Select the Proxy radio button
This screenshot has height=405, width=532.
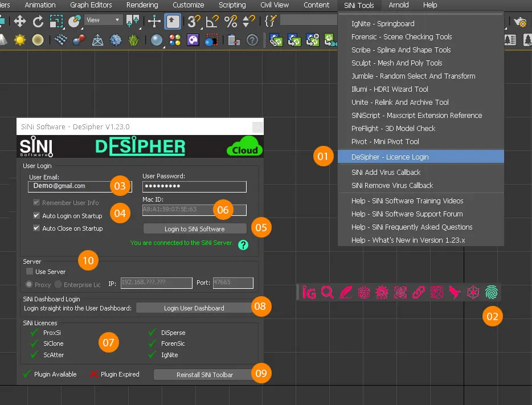pyautogui.click(x=29, y=284)
